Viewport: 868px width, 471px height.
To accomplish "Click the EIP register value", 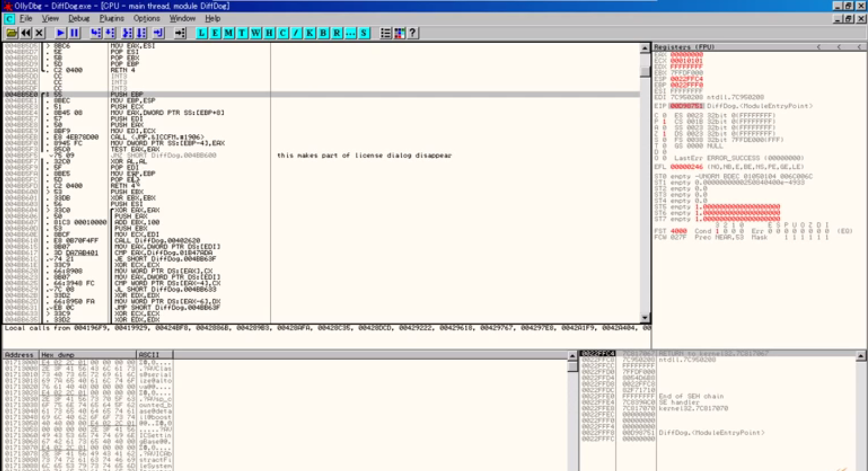I will 686,106.
